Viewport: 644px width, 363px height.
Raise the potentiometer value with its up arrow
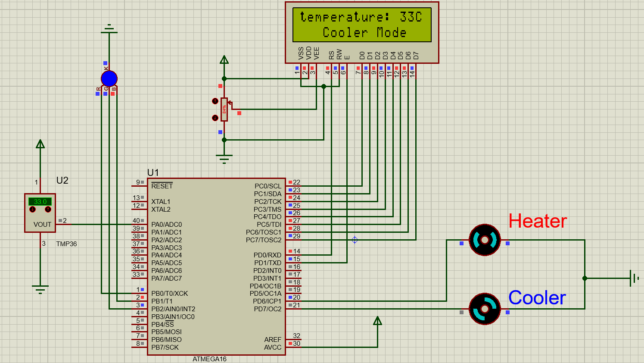tap(215, 101)
